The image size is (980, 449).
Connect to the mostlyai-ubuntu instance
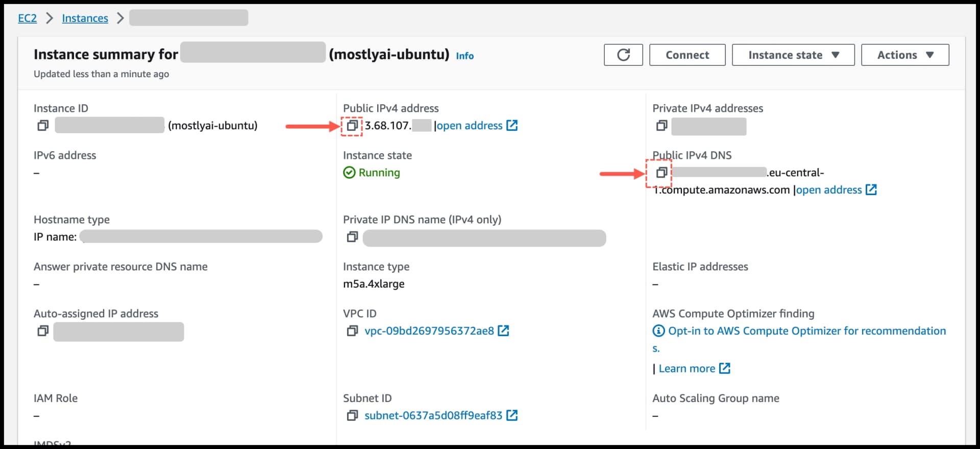(687, 55)
